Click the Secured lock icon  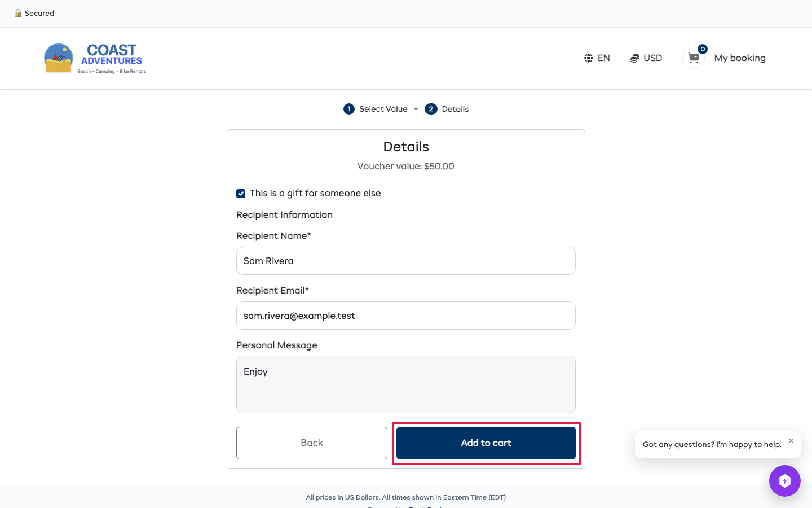pos(18,13)
